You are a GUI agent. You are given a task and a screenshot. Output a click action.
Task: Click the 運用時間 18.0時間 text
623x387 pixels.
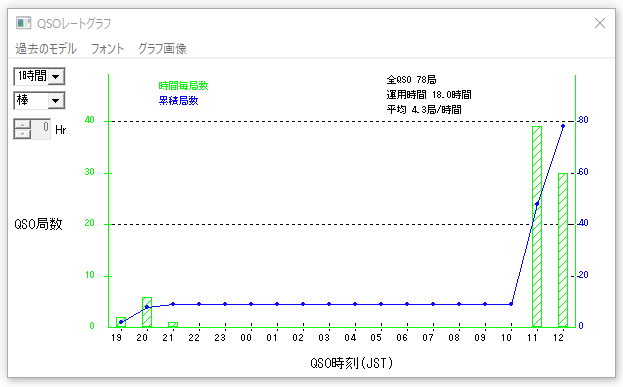(429, 95)
